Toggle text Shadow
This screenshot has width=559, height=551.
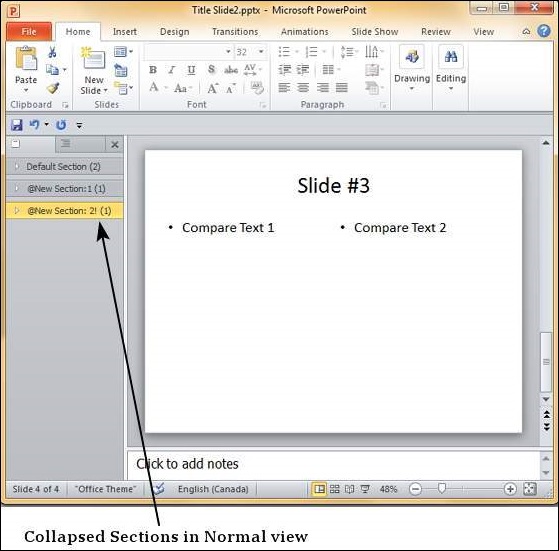211,69
